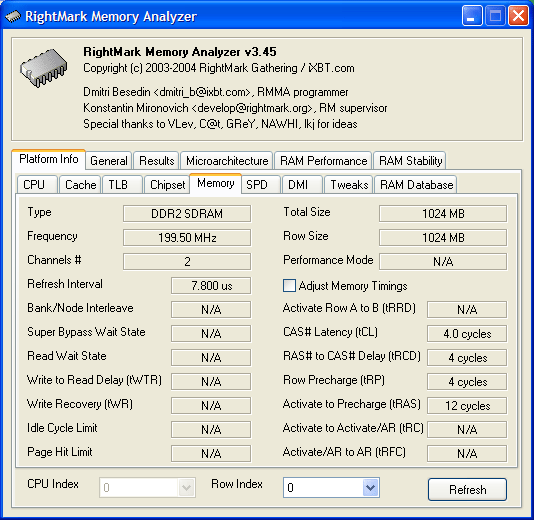This screenshot has height=520, width=534.
Task: Click the Performance Mode N/A field
Action: pyautogui.click(x=443, y=261)
